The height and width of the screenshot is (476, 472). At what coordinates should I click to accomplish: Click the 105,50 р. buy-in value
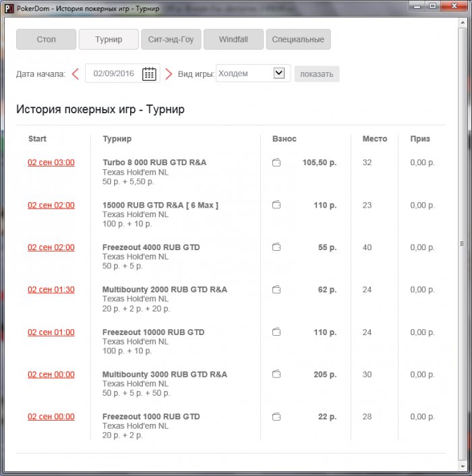pyautogui.click(x=320, y=162)
